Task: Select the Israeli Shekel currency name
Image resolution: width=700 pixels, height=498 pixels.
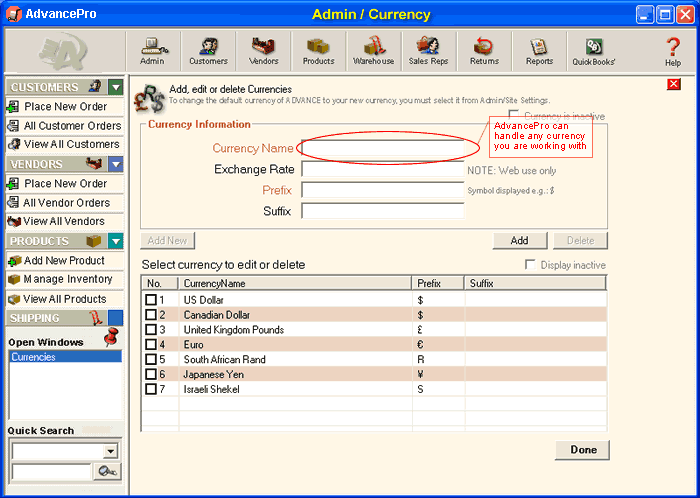Action: (211, 389)
